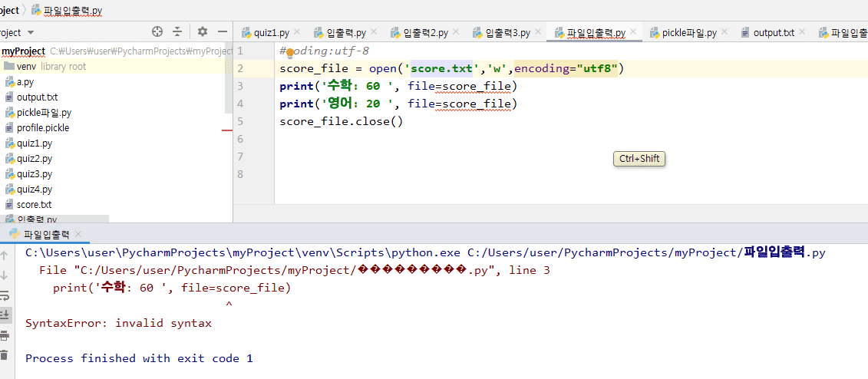Collapse all in Project panel toolbar
This screenshot has width=868, height=379.
177,31
